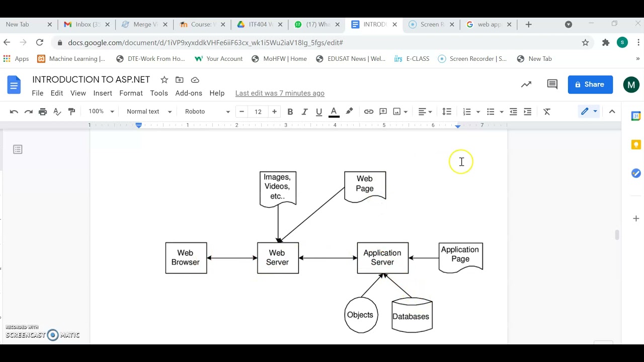Open the text alignment dropdown
The image size is (644, 362).
click(x=425, y=112)
